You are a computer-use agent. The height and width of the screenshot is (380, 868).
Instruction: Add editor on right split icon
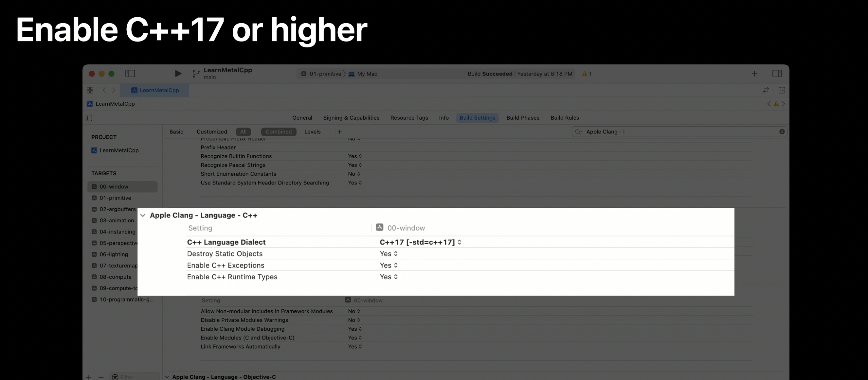[x=782, y=90]
